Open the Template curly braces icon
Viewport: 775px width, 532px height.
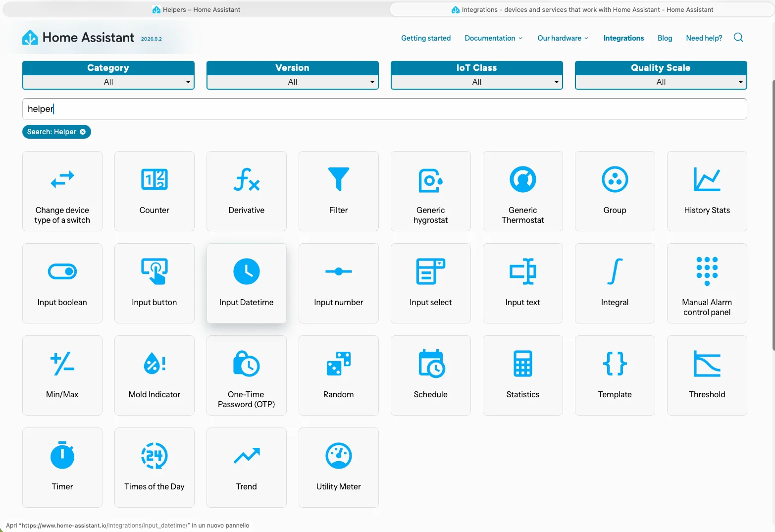pyautogui.click(x=615, y=364)
